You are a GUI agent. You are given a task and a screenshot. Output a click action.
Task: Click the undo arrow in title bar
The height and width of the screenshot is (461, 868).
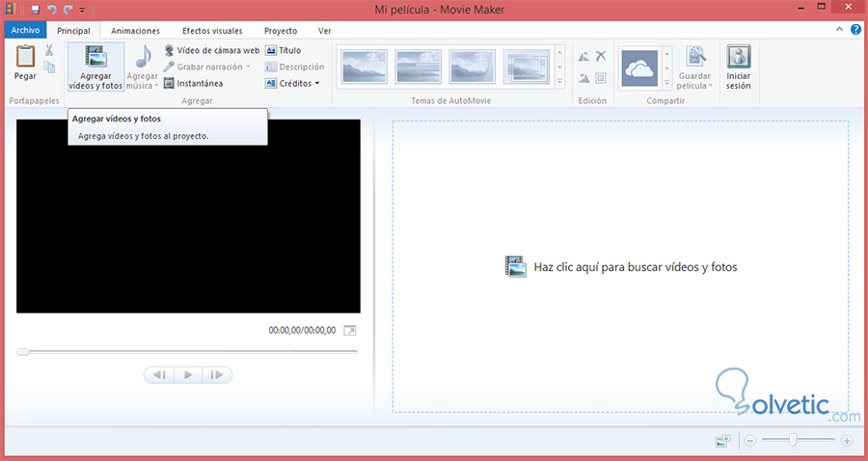click(x=51, y=10)
